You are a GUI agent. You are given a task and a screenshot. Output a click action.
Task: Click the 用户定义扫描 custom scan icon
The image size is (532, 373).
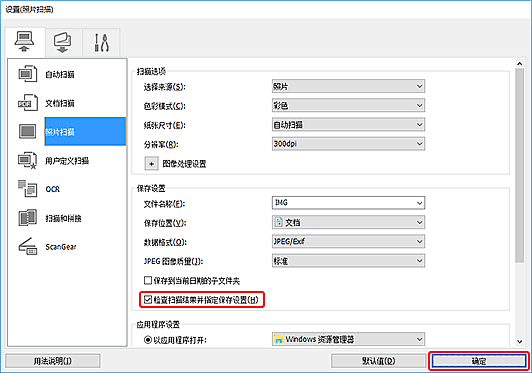27,160
